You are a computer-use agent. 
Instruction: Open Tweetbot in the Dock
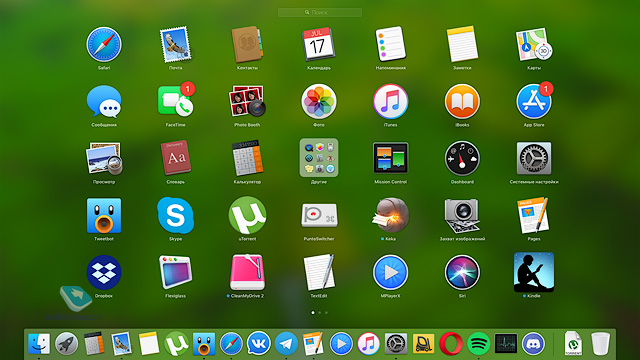point(204,344)
